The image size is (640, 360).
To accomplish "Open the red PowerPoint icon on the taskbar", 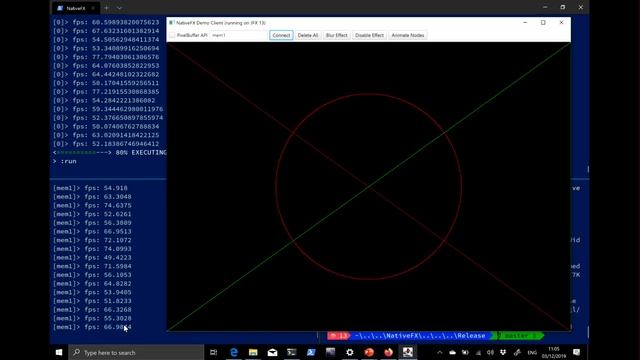I will (369, 352).
